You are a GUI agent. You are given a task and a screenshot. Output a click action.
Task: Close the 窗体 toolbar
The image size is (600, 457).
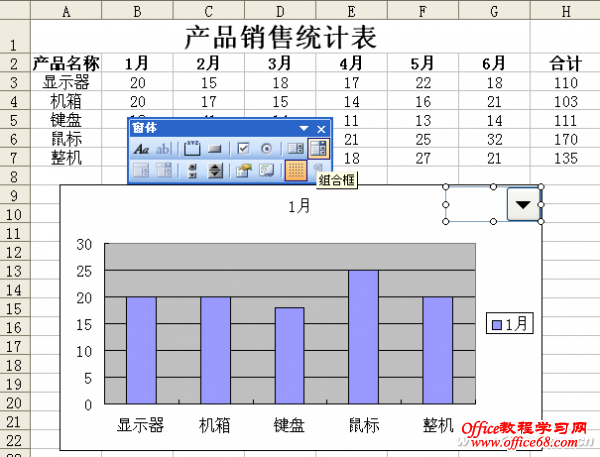[321, 129]
